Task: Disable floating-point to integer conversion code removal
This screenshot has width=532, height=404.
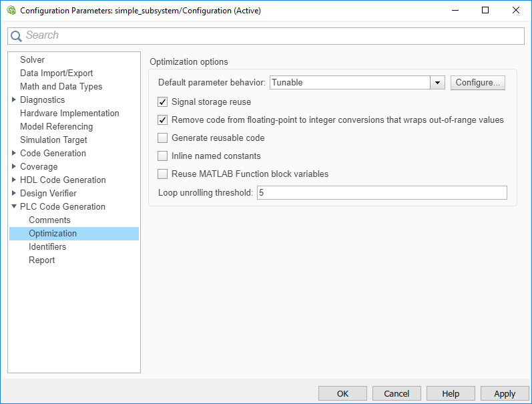Action: (162, 120)
